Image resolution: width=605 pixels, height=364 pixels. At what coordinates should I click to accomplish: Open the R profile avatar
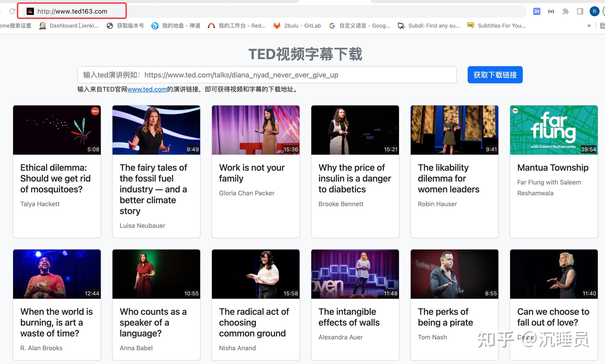point(594,11)
